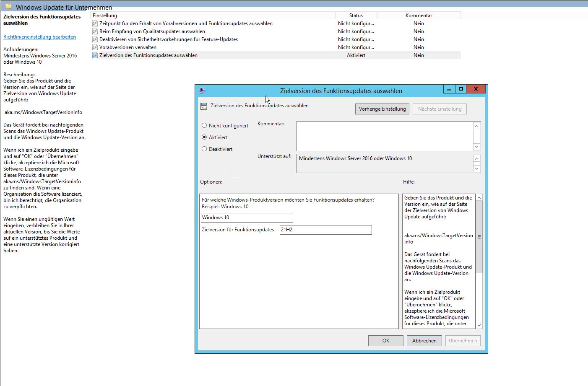Click the 21H2 Zielversion input field

click(326, 230)
